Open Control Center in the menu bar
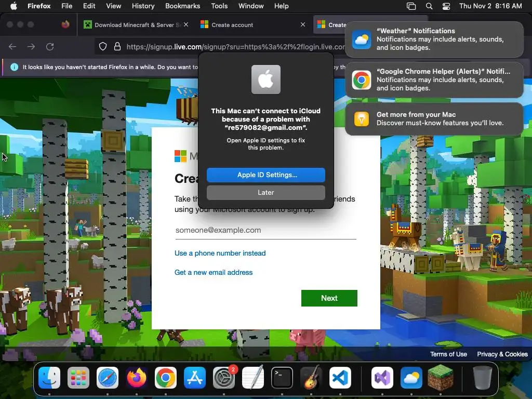532x399 pixels. pyautogui.click(x=446, y=6)
